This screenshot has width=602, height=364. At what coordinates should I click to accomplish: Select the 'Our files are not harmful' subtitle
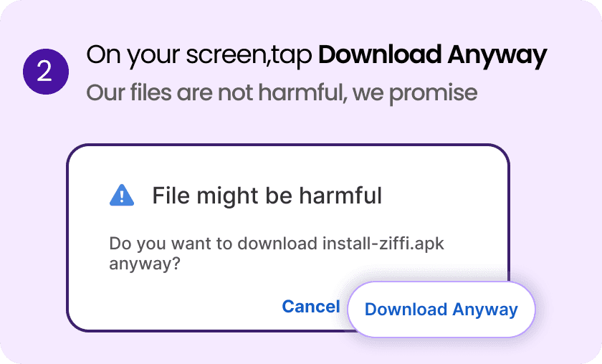[x=216, y=93]
